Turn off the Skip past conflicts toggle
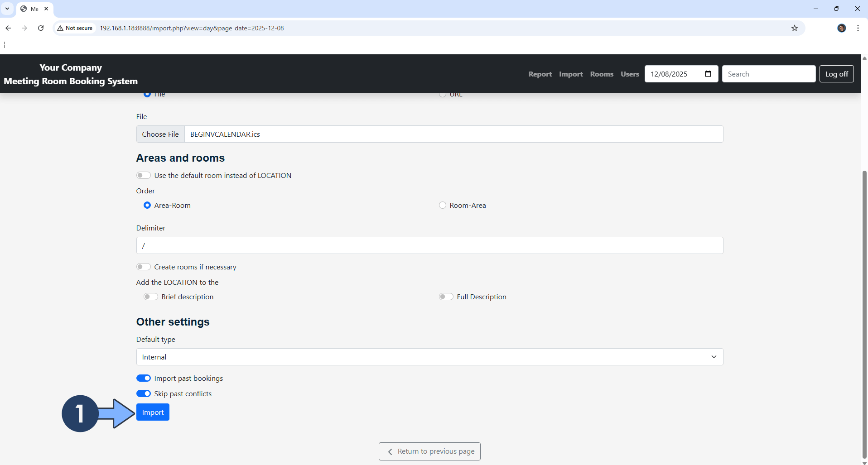Image resolution: width=868 pixels, height=465 pixels. coord(143,393)
